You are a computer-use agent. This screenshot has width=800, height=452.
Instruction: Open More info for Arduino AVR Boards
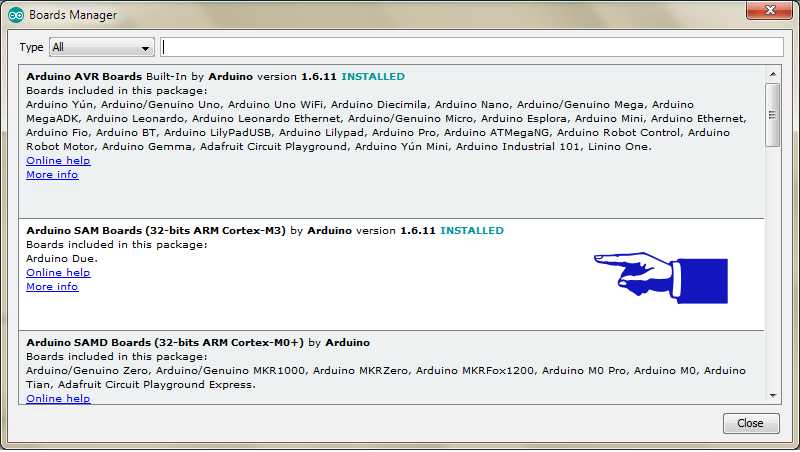coord(52,174)
